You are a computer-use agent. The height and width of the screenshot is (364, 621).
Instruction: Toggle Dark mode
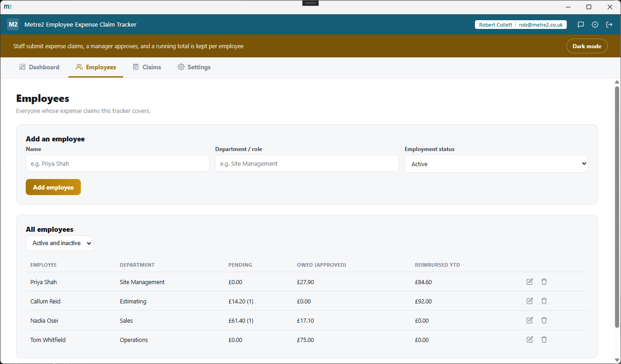587,46
